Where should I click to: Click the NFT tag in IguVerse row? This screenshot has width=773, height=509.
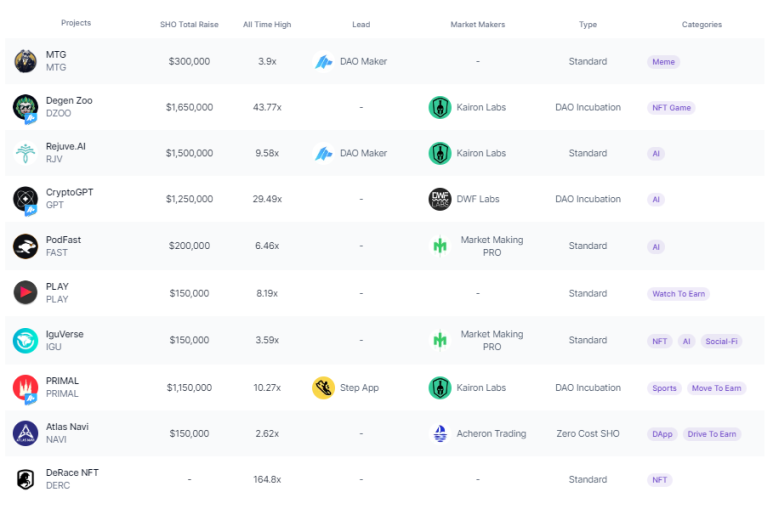(660, 341)
